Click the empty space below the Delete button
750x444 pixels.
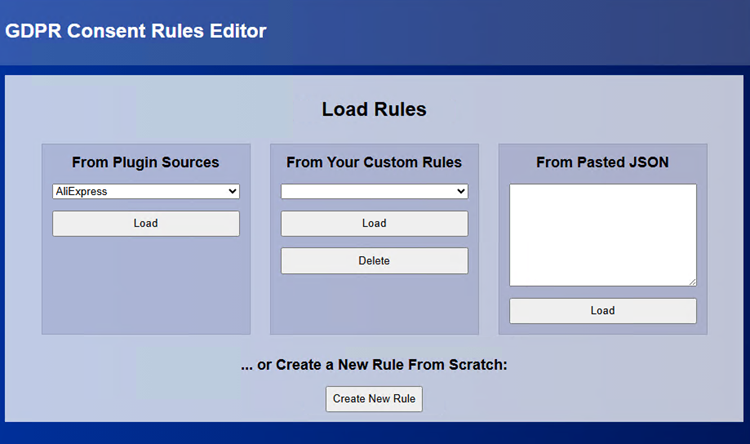374,304
